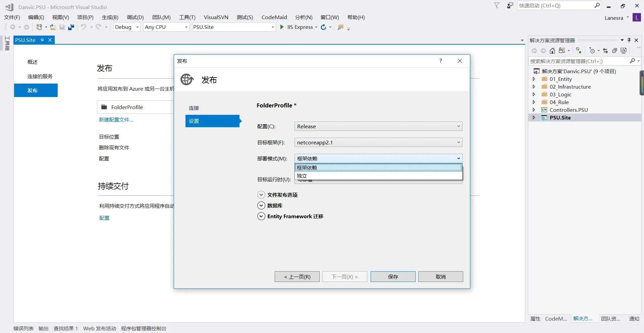This screenshot has height=333, width=644.
Task: Expand the 03_Logic folder node
Action: tap(534, 95)
